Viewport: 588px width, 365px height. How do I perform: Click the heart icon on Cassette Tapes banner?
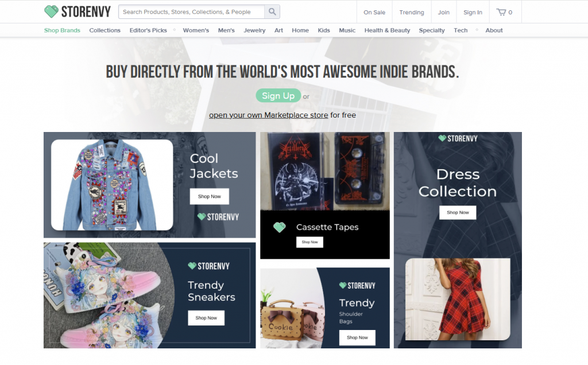coord(280,227)
